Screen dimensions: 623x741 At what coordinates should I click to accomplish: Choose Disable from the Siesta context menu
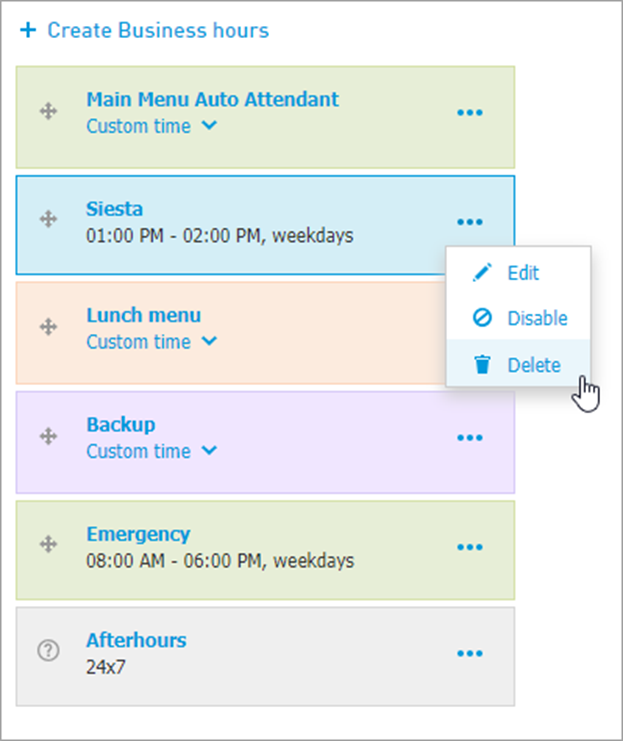(x=519, y=318)
